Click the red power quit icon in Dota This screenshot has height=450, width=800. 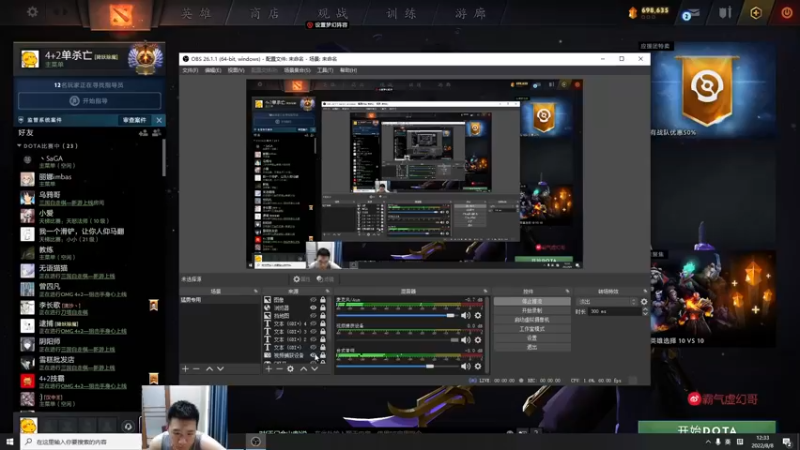(786, 13)
